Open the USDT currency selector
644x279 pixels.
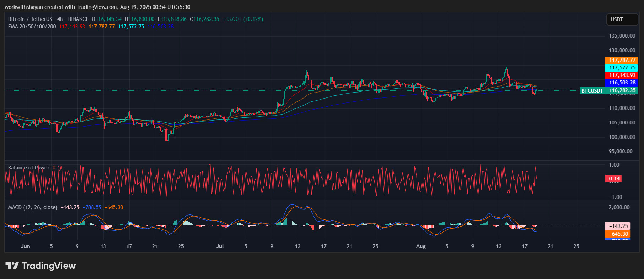pos(622,19)
